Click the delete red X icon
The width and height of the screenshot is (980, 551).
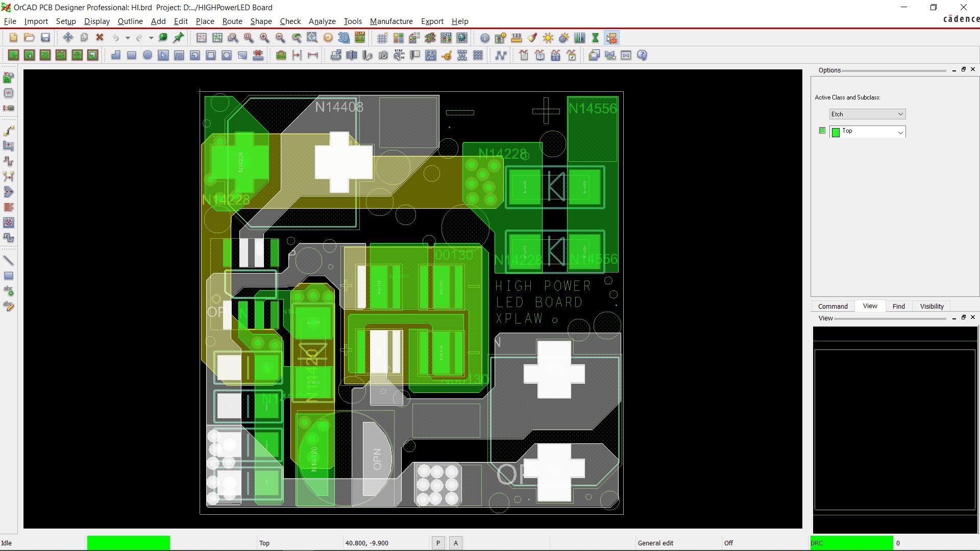coord(100,38)
